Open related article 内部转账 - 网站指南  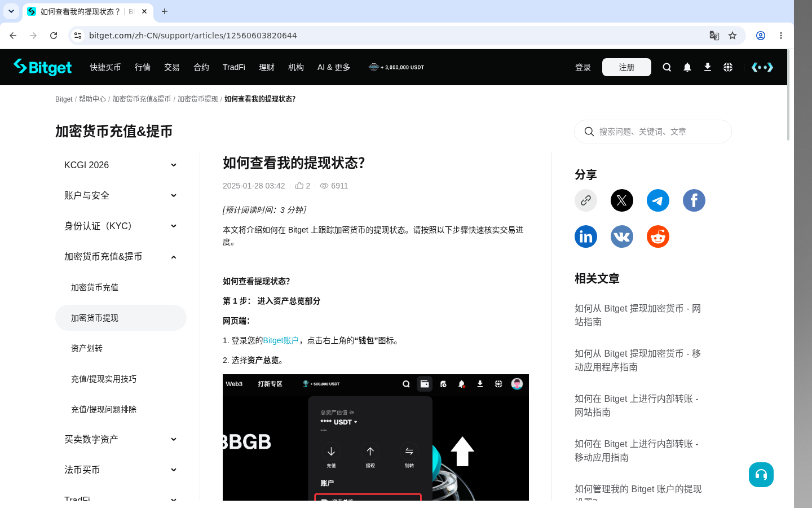point(637,405)
